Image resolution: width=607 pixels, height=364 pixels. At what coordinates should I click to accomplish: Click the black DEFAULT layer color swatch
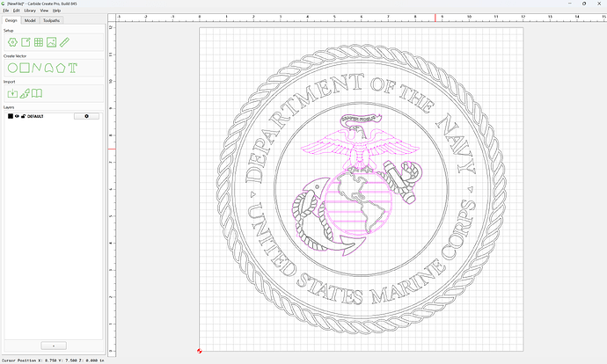11,116
